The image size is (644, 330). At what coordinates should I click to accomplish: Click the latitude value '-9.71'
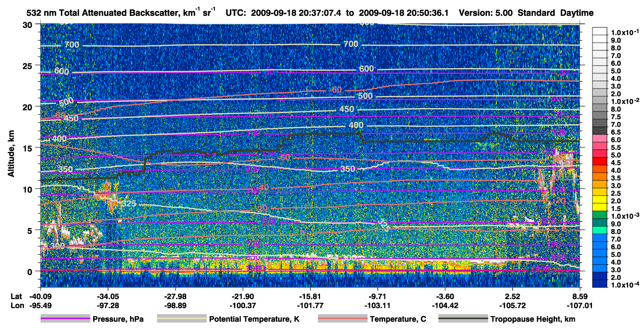[x=377, y=296]
